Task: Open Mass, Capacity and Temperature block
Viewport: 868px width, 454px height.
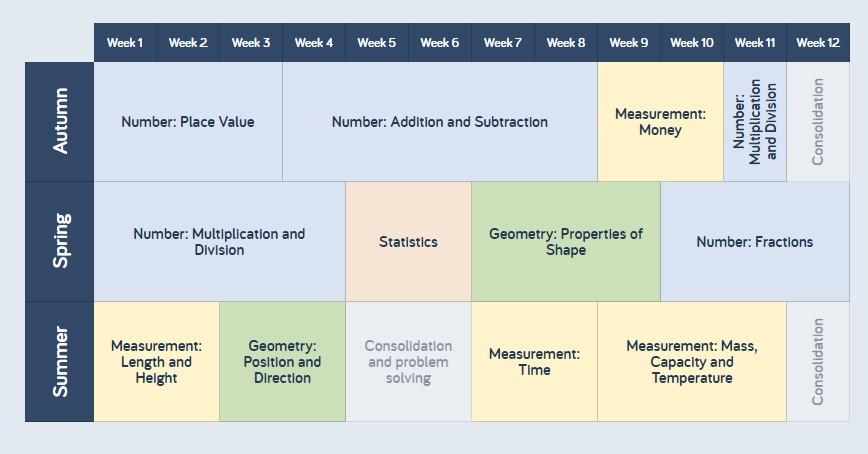Action: 692,361
